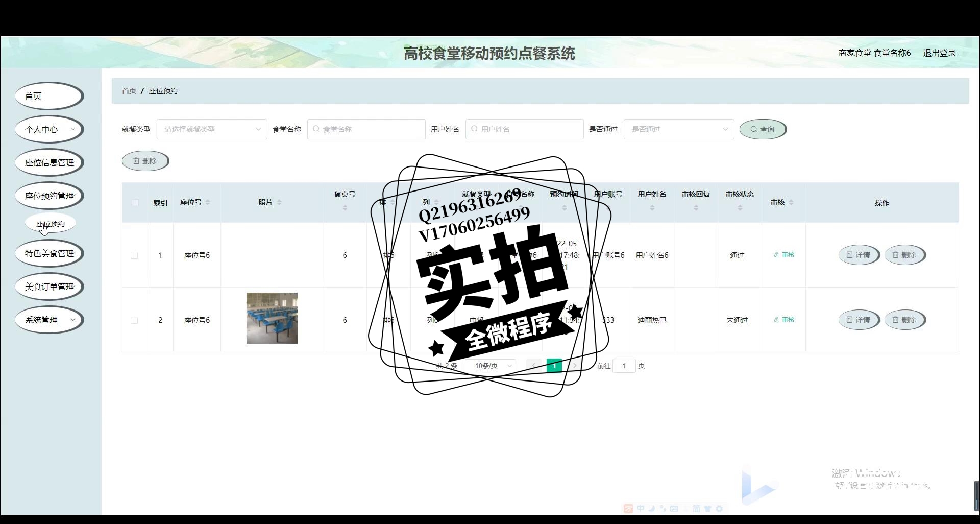The height and width of the screenshot is (524, 980).
Task: Expand the 个人中心 sidebar menu
Action: click(49, 129)
